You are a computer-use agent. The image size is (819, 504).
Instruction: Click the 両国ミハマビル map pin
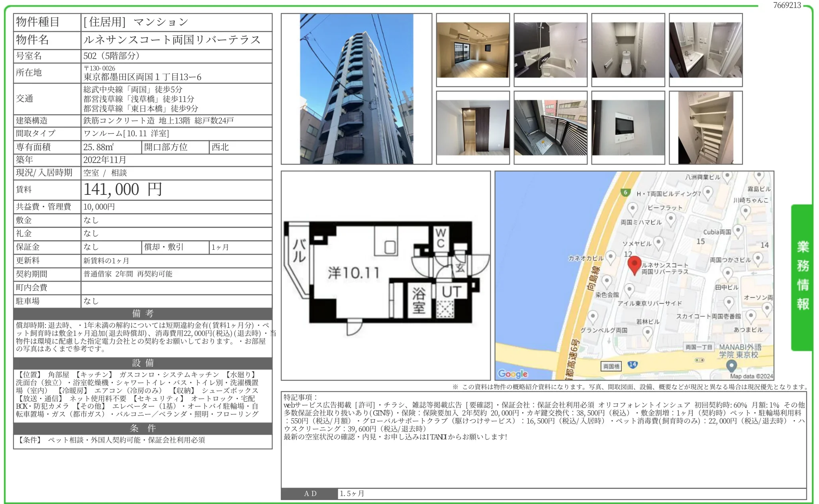point(633,209)
